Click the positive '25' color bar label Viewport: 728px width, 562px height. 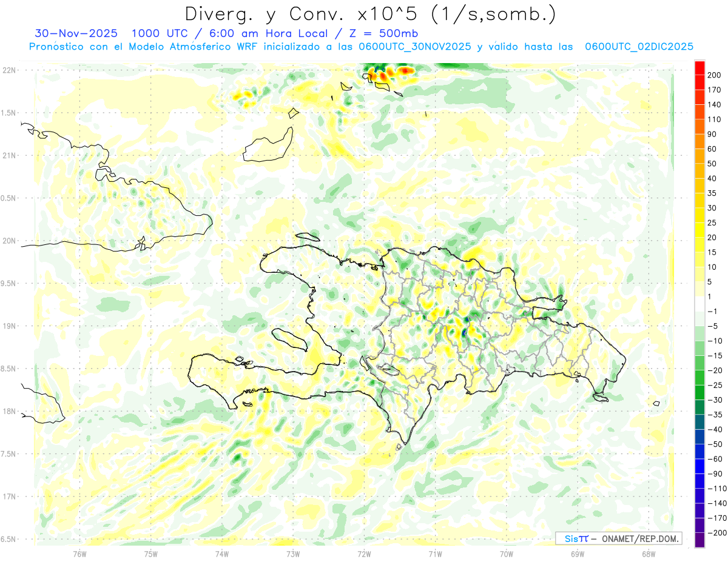pos(713,223)
